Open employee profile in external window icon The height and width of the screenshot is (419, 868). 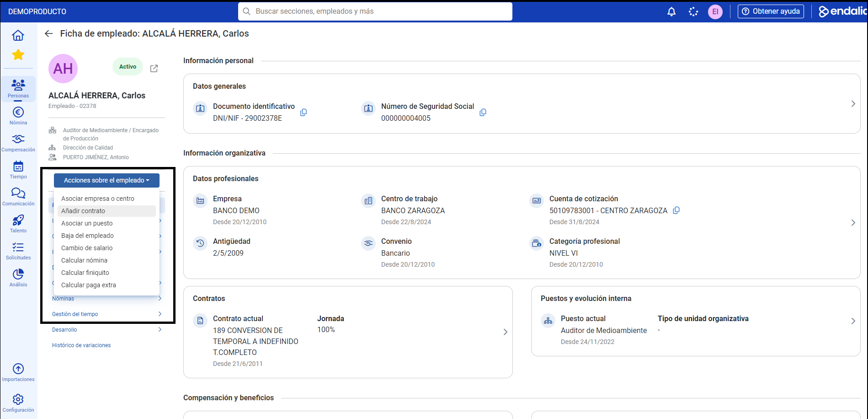[x=154, y=68]
